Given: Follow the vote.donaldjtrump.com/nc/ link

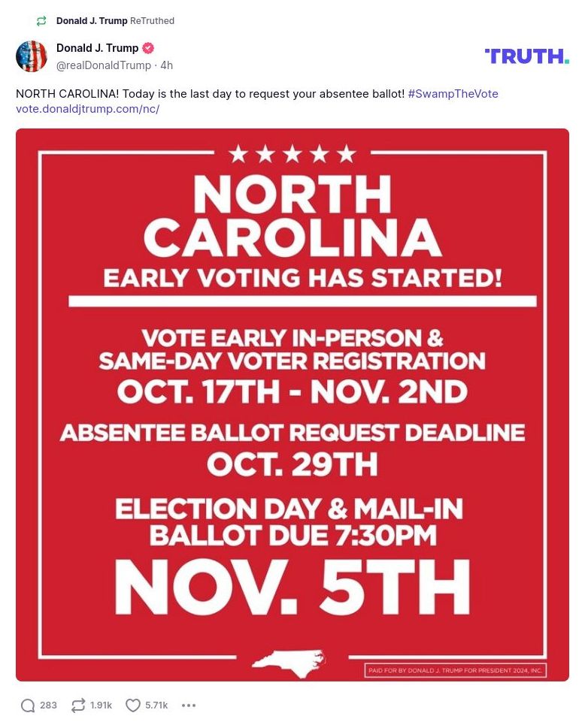Looking at the screenshot, I should [x=88, y=109].
